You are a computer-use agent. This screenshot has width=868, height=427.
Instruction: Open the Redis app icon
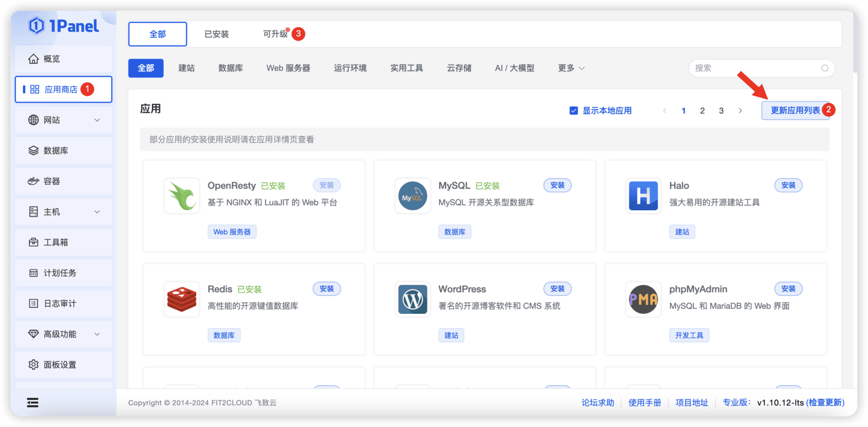182,299
